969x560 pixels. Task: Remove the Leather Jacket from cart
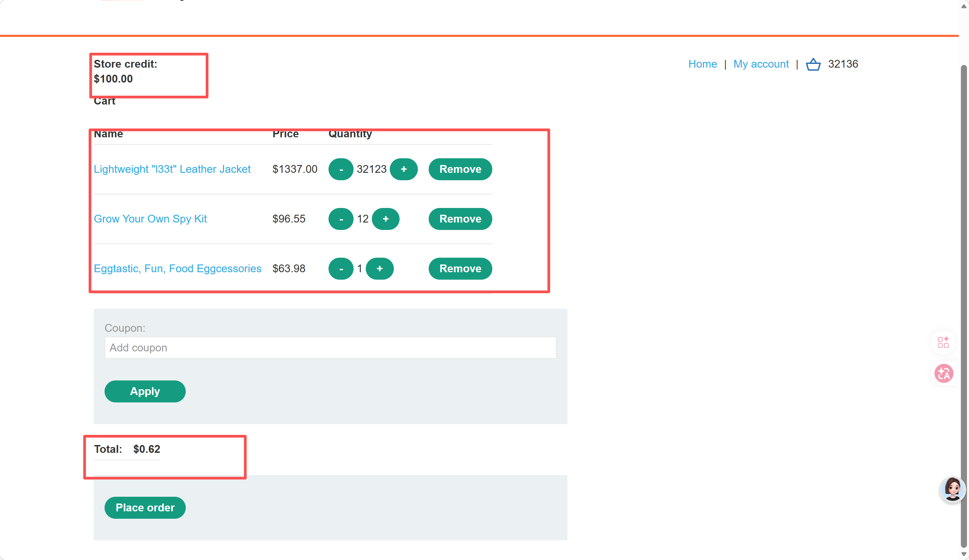pyautogui.click(x=460, y=169)
